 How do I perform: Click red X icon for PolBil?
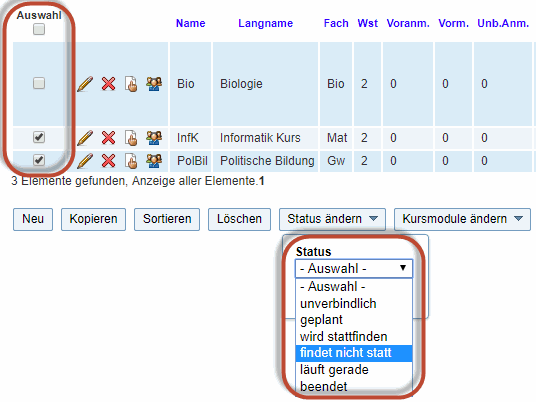coord(108,161)
